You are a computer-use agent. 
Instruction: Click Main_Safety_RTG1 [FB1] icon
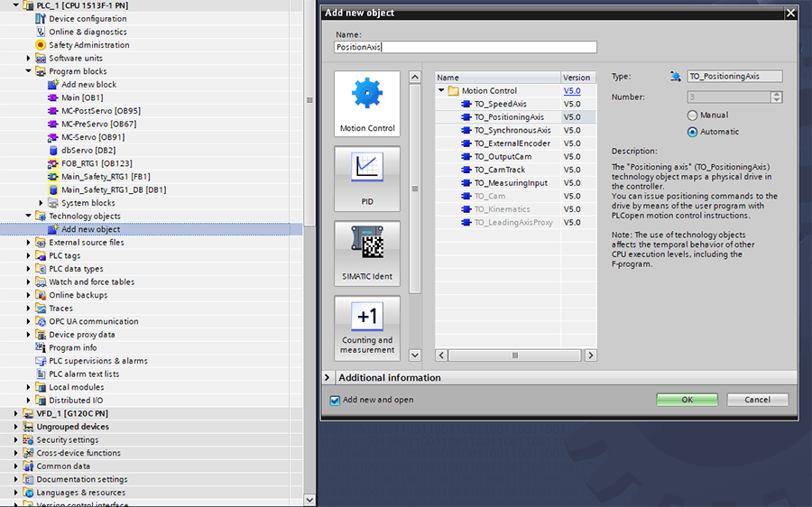click(x=53, y=177)
